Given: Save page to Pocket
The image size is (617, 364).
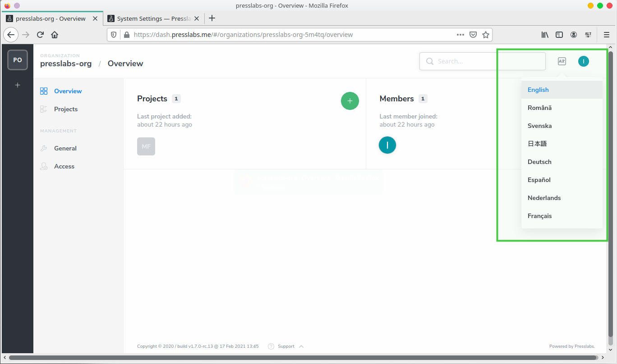Looking at the screenshot, I should pos(473,35).
